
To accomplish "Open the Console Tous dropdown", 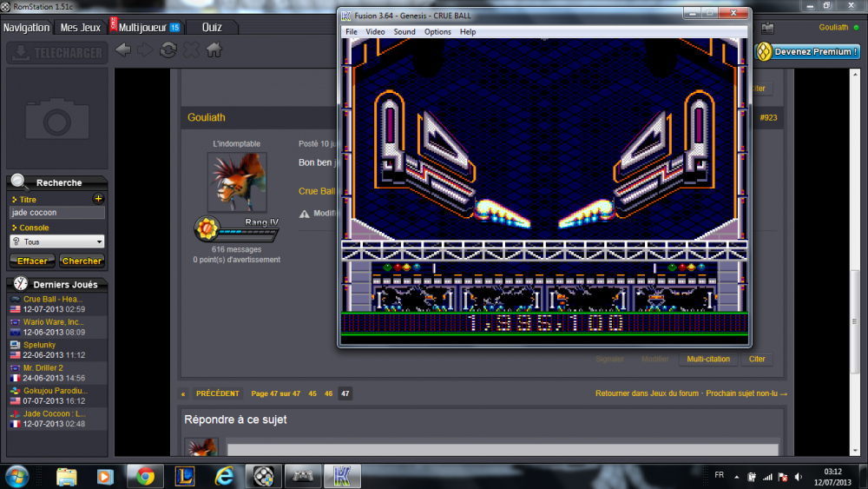I will 57,241.
